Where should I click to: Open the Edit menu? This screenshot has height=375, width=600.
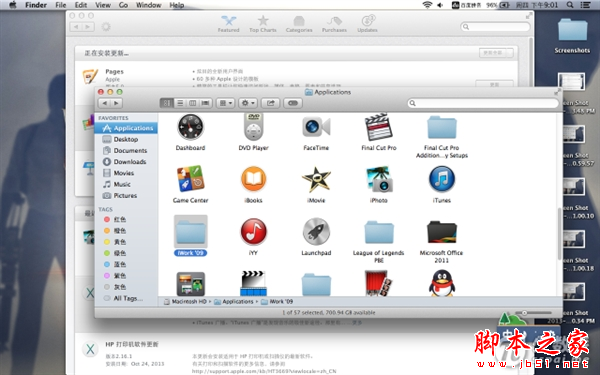[81, 5]
